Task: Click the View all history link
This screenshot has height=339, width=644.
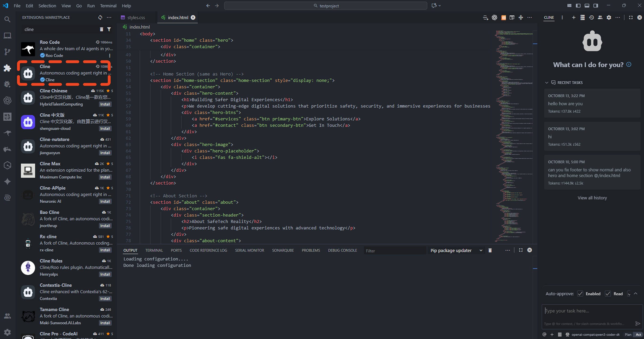Action: point(592,197)
